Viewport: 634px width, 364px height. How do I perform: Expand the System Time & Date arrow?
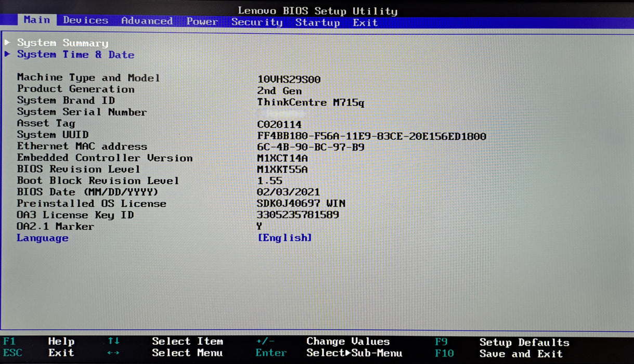click(7, 54)
